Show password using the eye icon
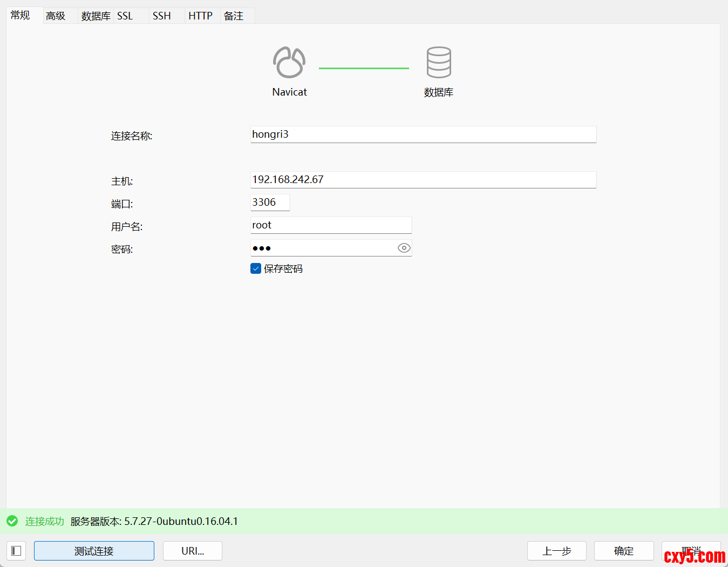 [404, 248]
